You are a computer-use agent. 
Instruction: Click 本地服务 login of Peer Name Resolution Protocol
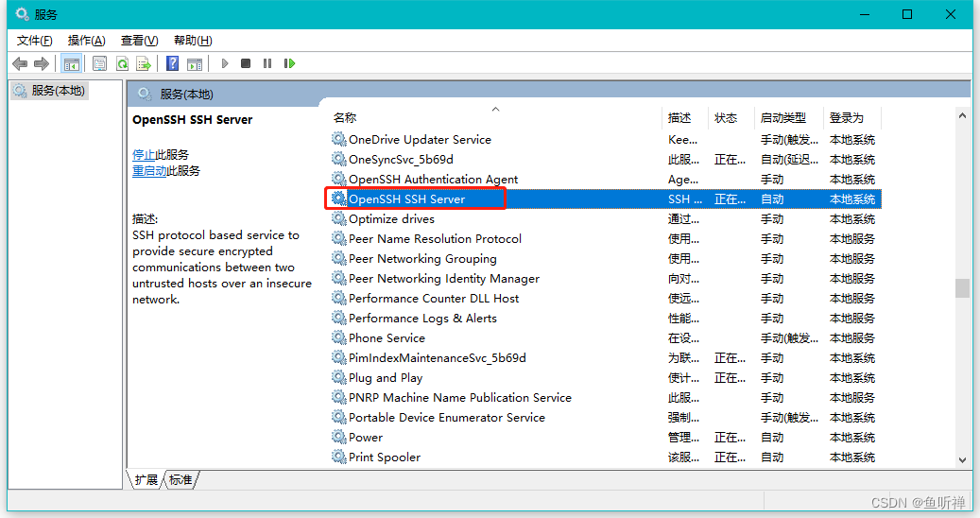[x=851, y=238]
